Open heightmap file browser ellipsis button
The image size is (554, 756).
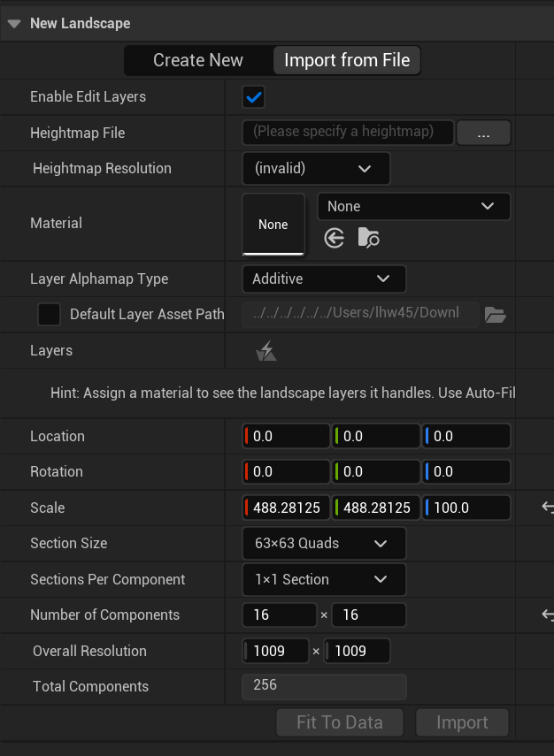(483, 133)
